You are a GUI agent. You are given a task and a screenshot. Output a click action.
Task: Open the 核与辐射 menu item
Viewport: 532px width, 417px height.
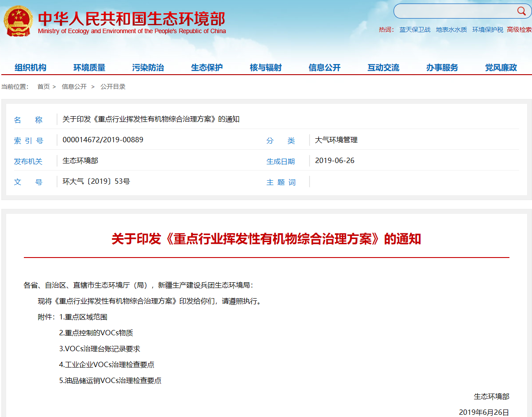tap(266, 68)
